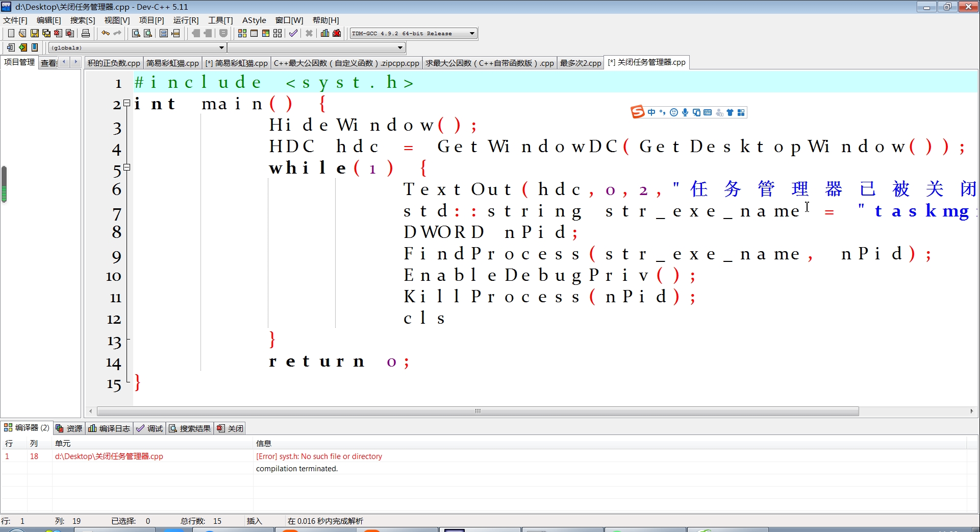Open the AStyle menu
Screen dimensions: 980x532
point(254,20)
